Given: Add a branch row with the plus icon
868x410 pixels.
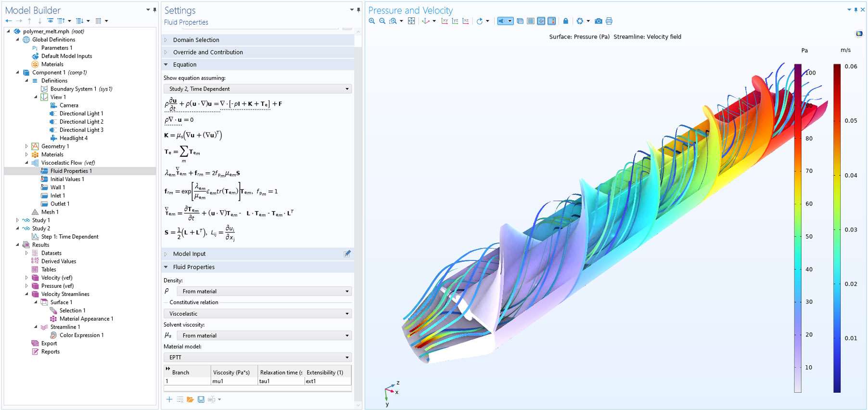Looking at the screenshot, I should click(x=169, y=399).
